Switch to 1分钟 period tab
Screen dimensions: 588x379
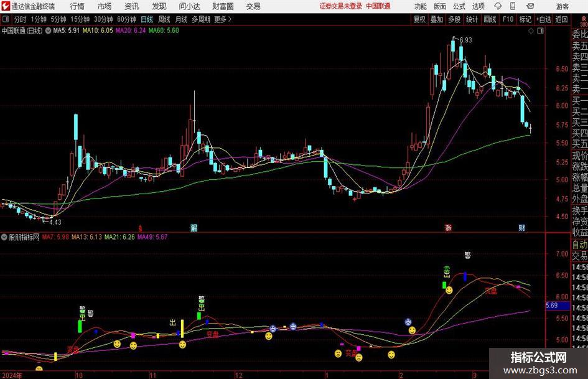pyautogui.click(x=38, y=19)
